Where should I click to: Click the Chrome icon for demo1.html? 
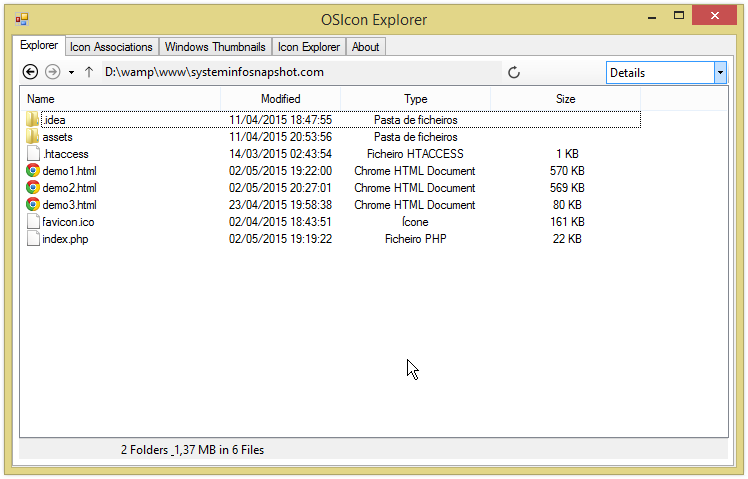coord(33,171)
